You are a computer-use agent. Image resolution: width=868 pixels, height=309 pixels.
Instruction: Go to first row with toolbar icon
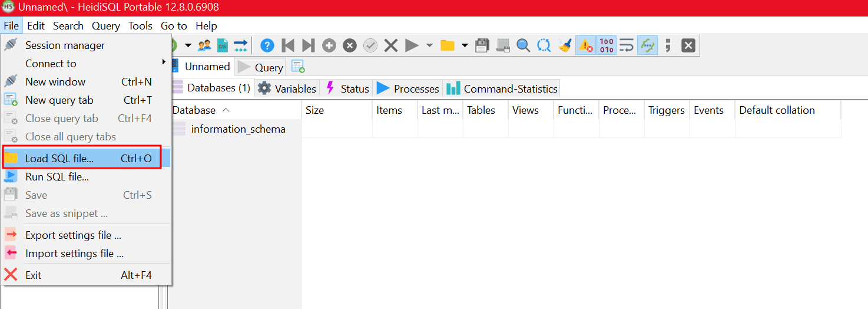point(288,45)
